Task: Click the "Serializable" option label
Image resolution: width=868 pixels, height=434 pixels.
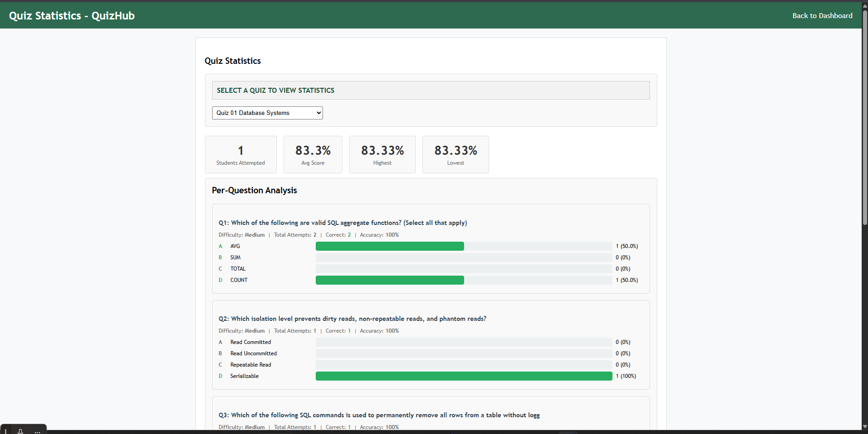Action: tap(244, 376)
